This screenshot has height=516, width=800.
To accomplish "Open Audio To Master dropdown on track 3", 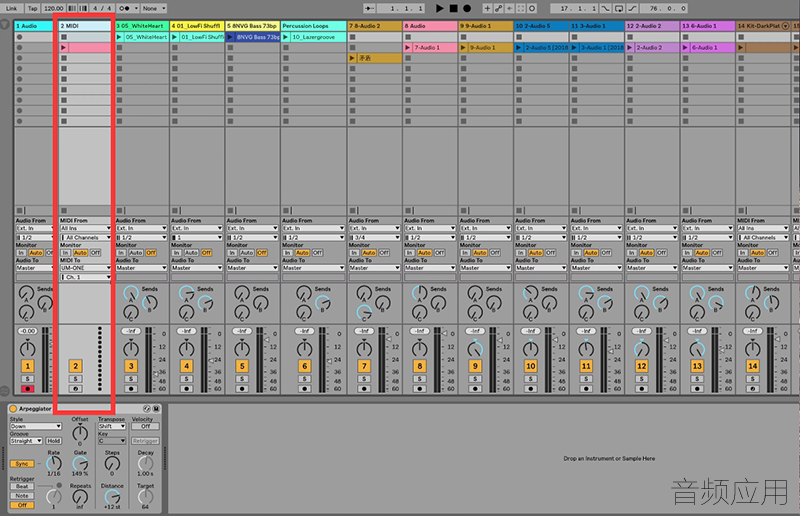I will pyautogui.click(x=141, y=268).
